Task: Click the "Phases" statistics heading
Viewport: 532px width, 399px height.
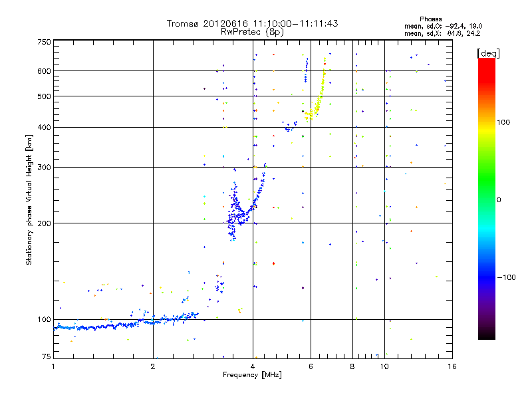Action: coord(430,19)
